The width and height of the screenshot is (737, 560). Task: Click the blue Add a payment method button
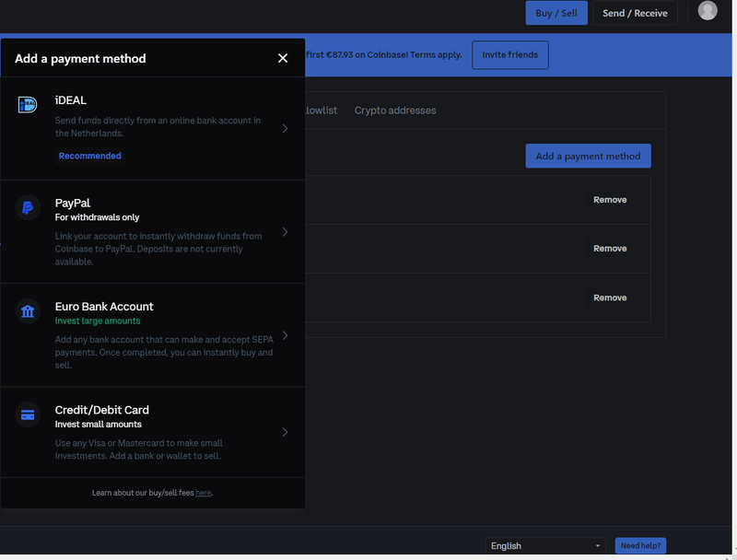tap(588, 156)
